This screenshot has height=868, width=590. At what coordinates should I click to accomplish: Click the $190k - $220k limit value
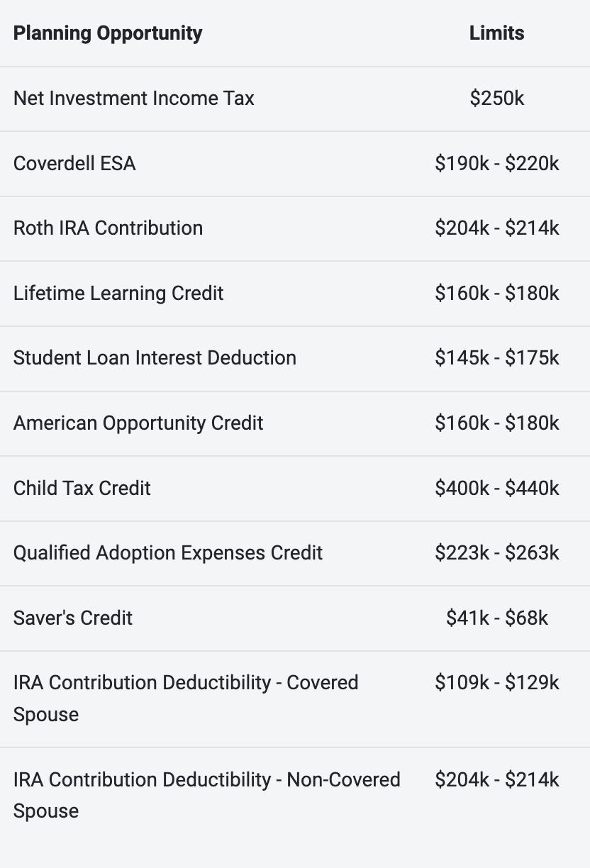(496, 164)
